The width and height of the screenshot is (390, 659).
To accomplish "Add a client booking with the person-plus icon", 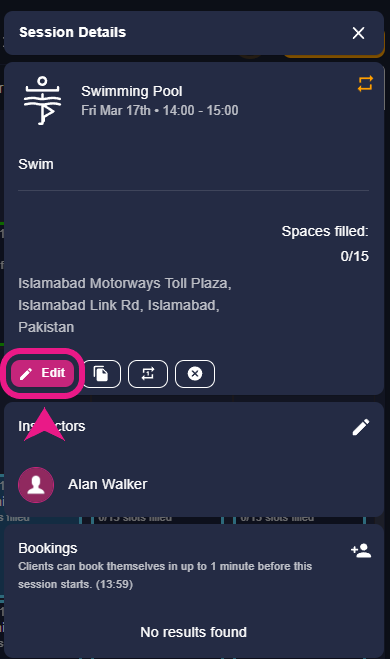I will [361, 550].
